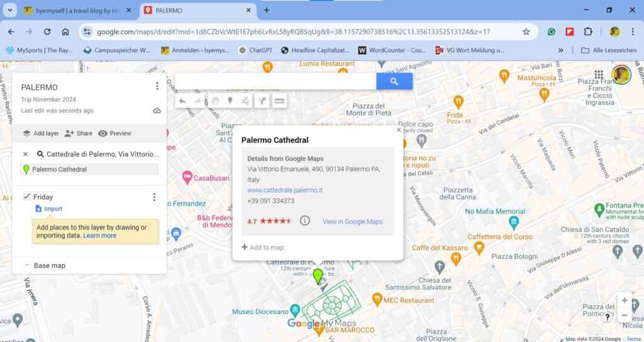Click the cloud saved status icon
This screenshot has width=644, height=342.
[x=157, y=111]
